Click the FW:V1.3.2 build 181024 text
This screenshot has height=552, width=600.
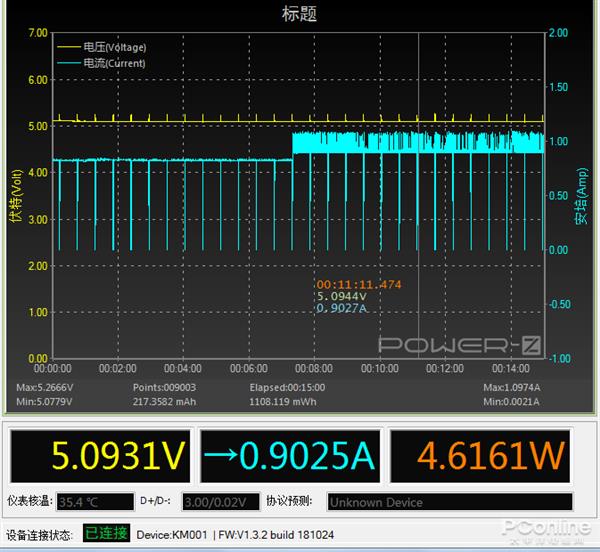pyautogui.click(x=276, y=535)
